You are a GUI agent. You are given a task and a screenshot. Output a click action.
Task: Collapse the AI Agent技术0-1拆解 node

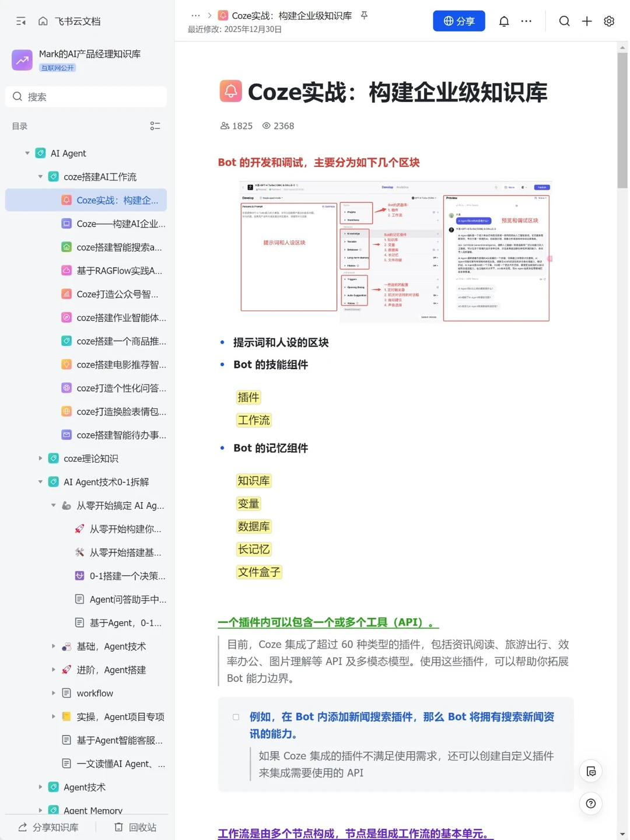(x=40, y=482)
